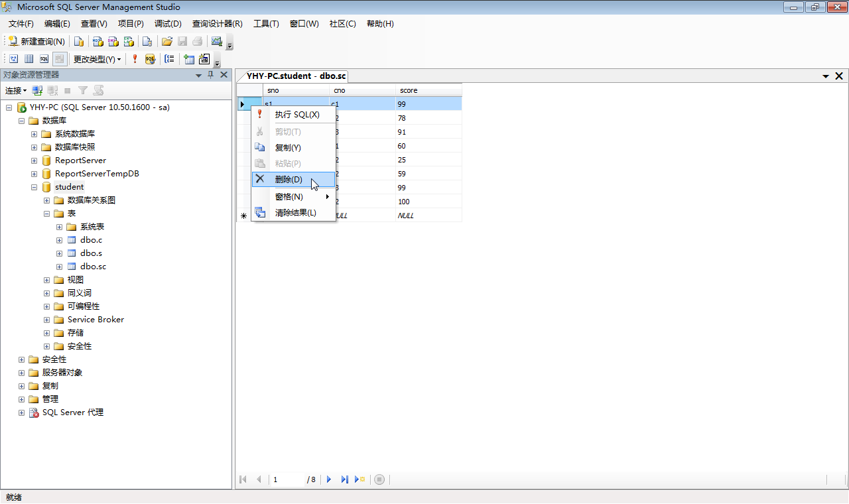Click the Analysis Services MDX Query icon
The width and height of the screenshot is (849, 504).
tap(98, 41)
